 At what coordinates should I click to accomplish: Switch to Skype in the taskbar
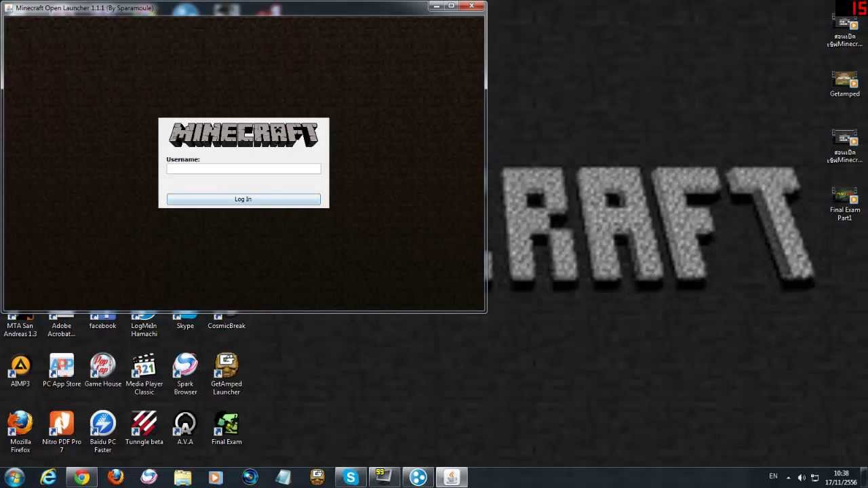(351, 478)
